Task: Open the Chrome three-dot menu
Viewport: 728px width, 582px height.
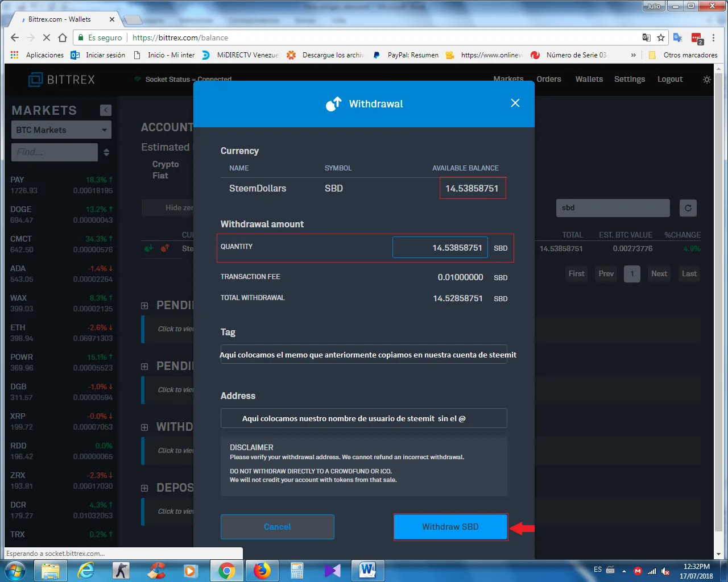Action: point(714,38)
